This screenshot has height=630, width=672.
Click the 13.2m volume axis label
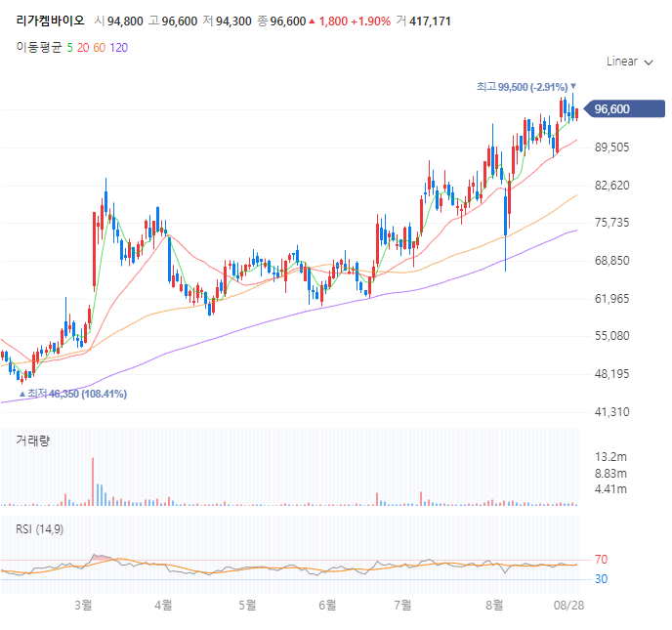[x=610, y=457]
